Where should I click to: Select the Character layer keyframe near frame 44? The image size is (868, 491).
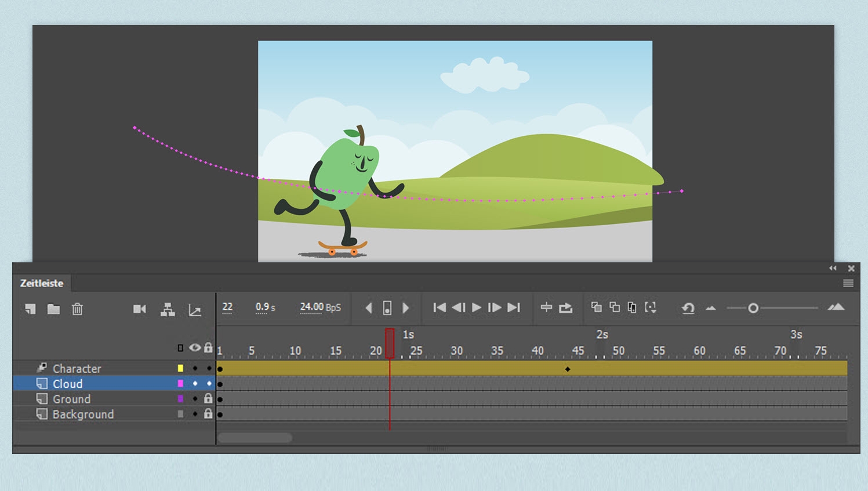tap(568, 369)
